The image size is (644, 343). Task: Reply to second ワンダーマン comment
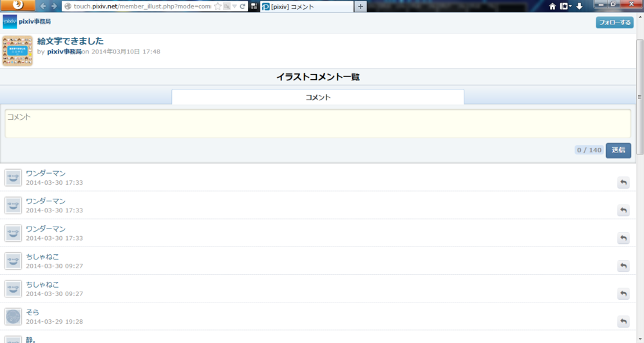[623, 210]
